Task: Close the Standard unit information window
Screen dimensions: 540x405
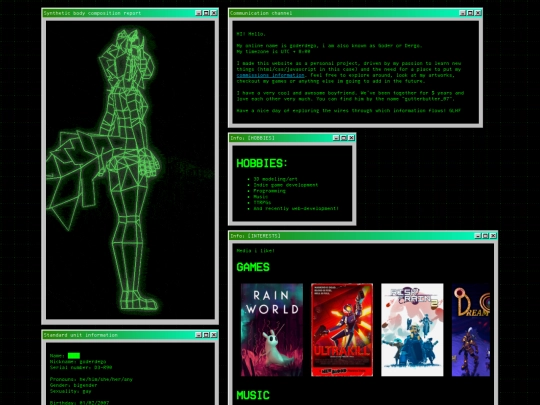Action: 214,335
